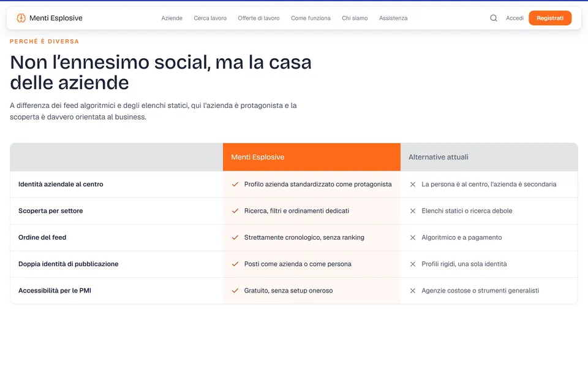Click text Profilo azienda standardizzato come protagonista
The width and height of the screenshot is (588, 368).
318,185
